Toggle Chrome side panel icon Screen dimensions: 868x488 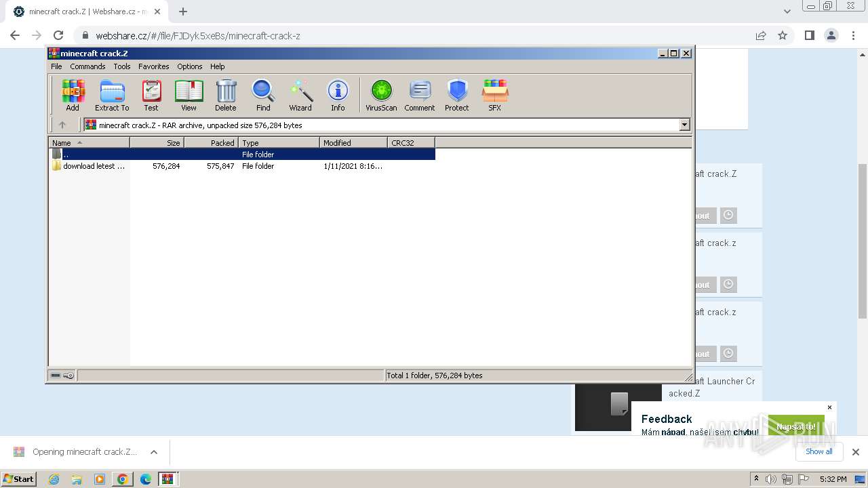pos(809,35)
